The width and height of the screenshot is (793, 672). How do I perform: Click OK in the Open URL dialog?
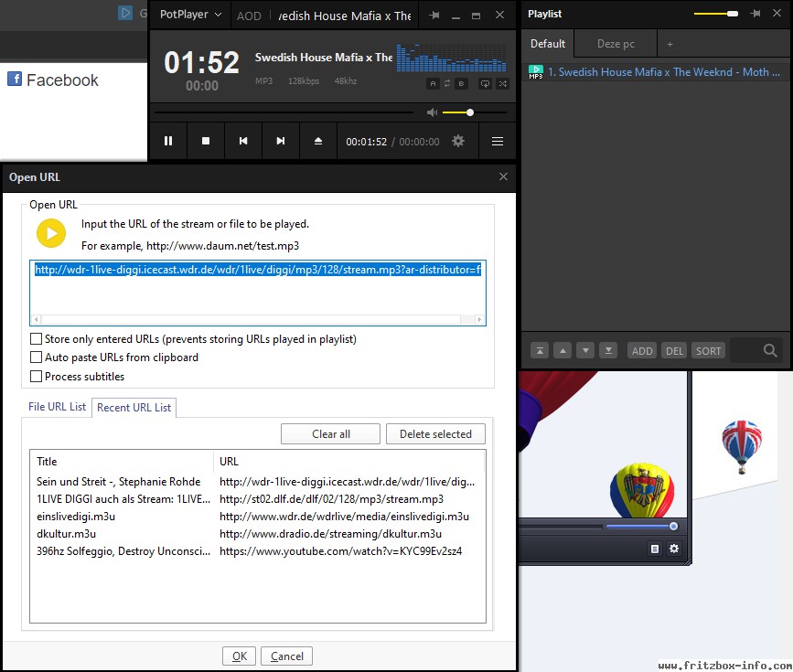click(240, 656)
